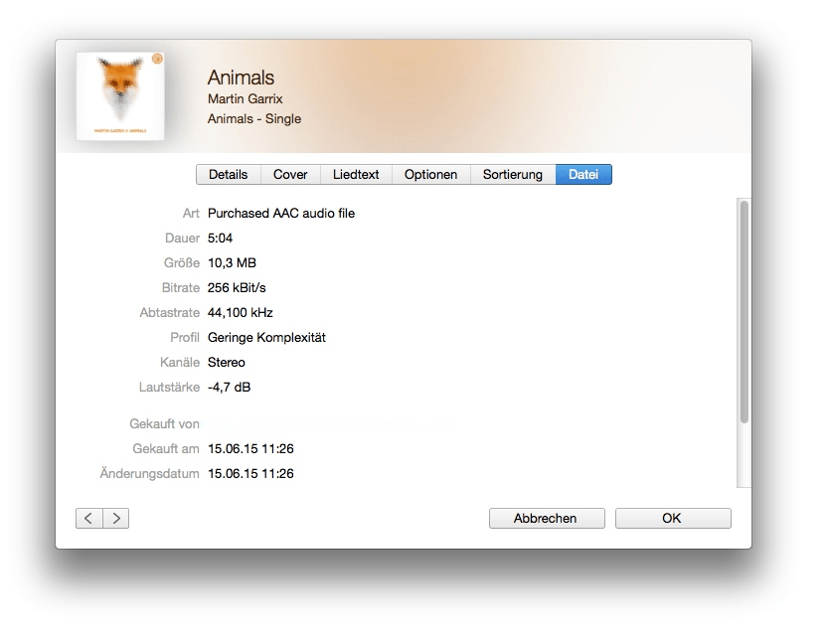Click the album name Animals - Single
This screenshot has width=825, height=644.
pyautogui.click(x=254, y=119)
